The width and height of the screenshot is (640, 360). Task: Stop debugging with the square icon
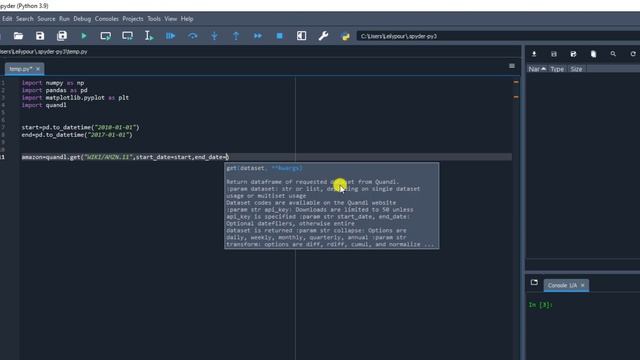pos(280,36)
